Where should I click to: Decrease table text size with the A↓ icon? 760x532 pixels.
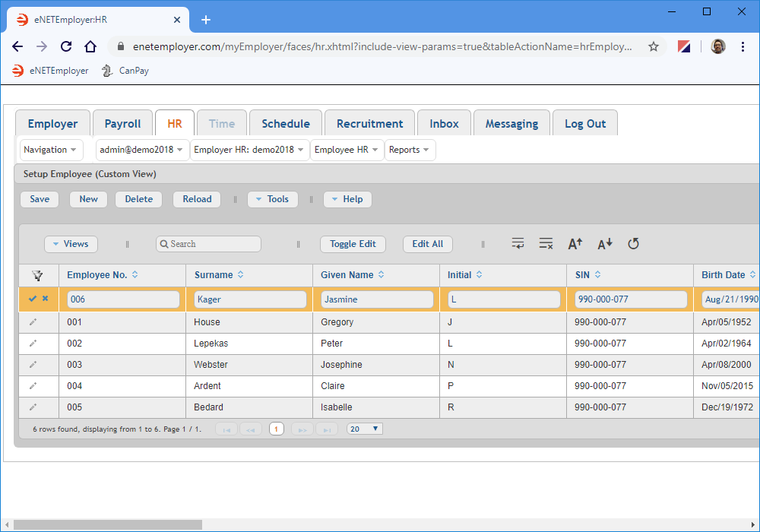click(604, 243)
